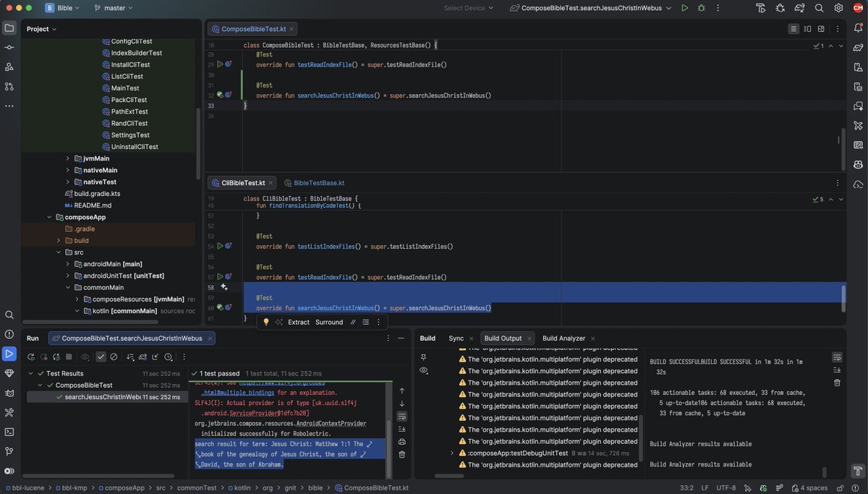Open the Terminal tool window

[9, 432]
